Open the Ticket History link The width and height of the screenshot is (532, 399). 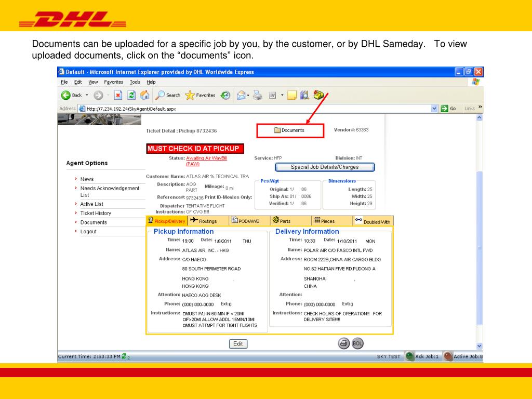coord(96,213)
